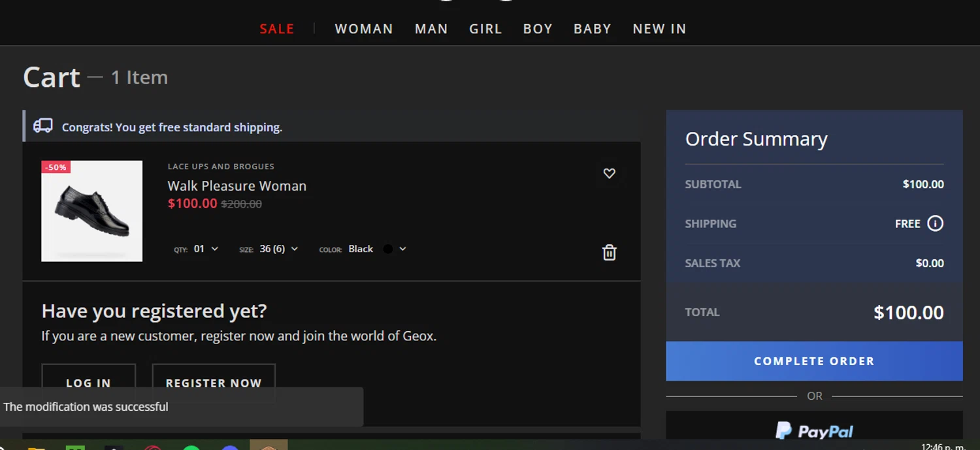980x450 pixels.
Task: Click the $100.00 sale price
Action: pos(192,203)
